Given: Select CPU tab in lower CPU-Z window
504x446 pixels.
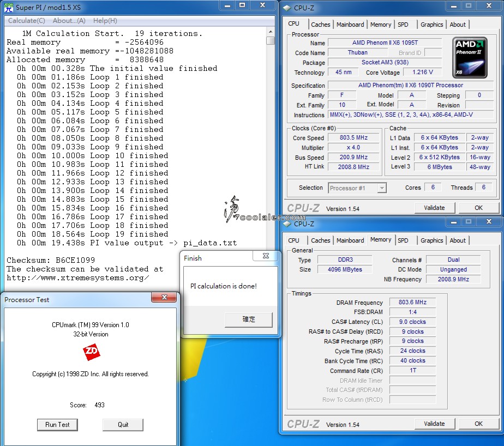Looking at the screenshot, I should pos(294,240).
